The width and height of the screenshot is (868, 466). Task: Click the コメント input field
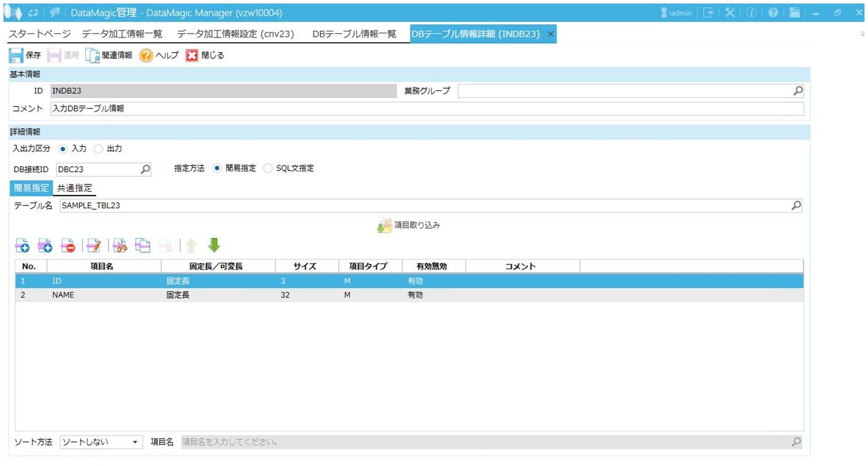[426, 109]
